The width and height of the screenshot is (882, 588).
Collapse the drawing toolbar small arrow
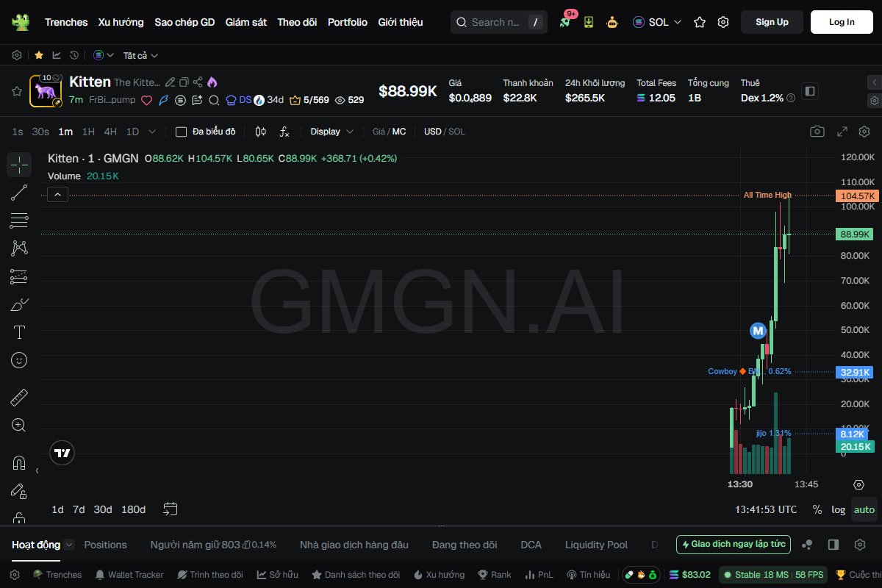[37, 470]
